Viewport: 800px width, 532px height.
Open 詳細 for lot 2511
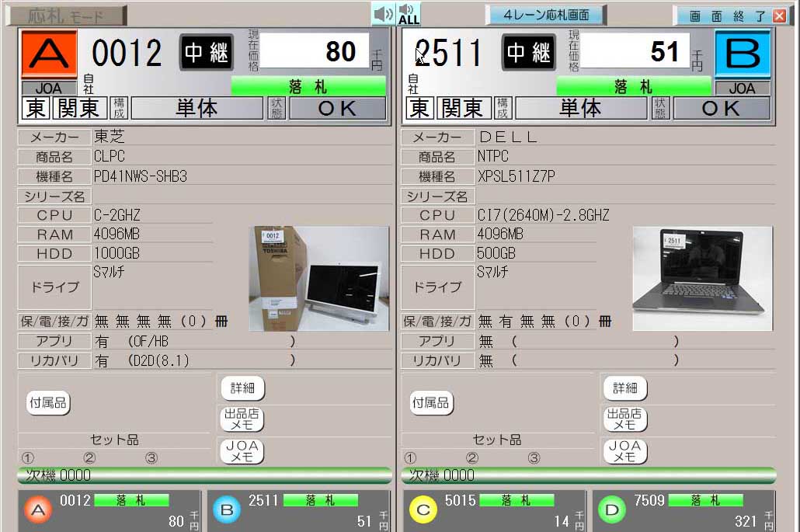click(625, 388)
